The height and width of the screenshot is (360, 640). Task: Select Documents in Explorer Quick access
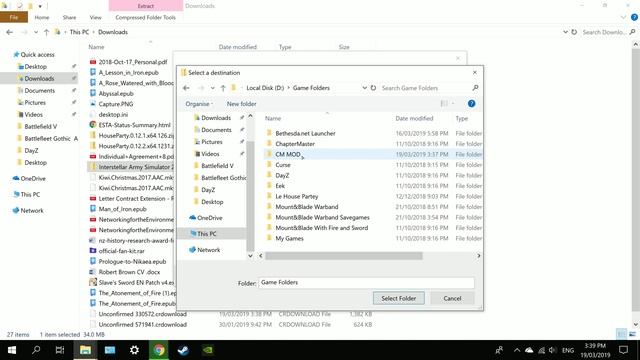click(39, 91)
